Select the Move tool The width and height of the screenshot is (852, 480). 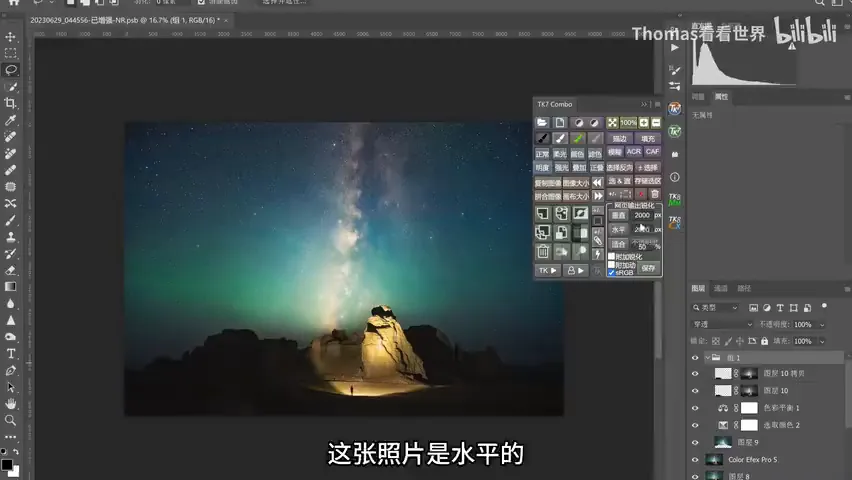point(10,36)
